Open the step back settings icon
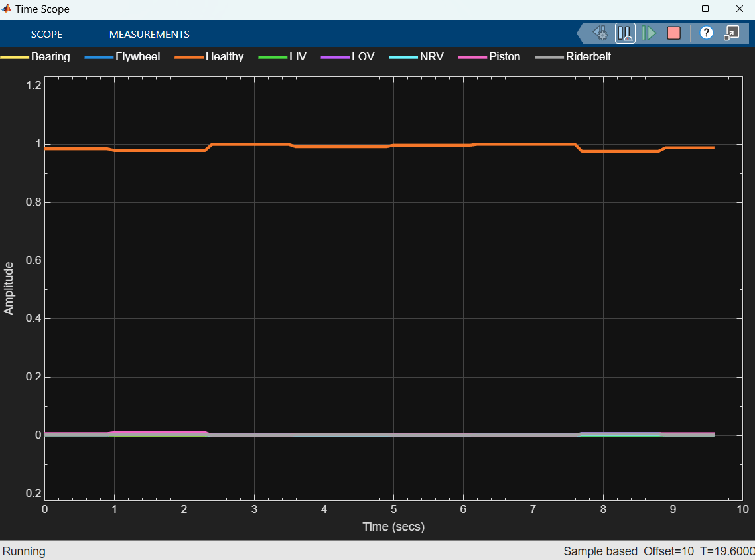The image size is (755, 560). click(600, 33)
